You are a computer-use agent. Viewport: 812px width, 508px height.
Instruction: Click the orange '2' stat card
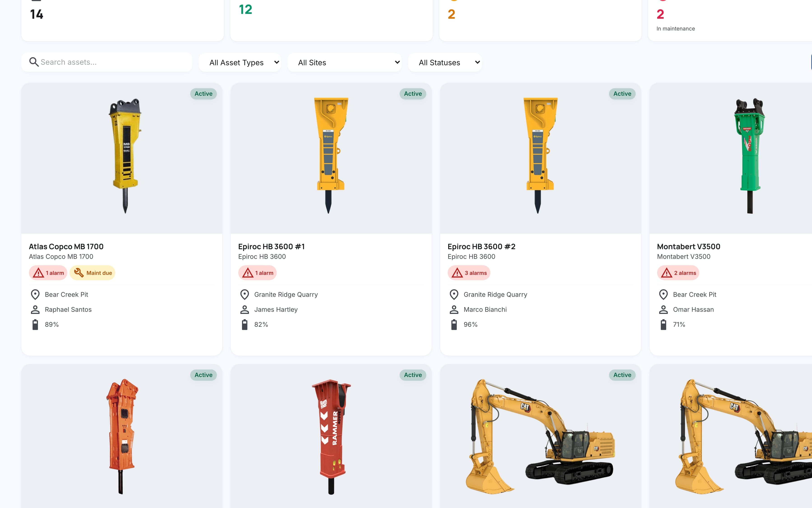tap(540, 20)
